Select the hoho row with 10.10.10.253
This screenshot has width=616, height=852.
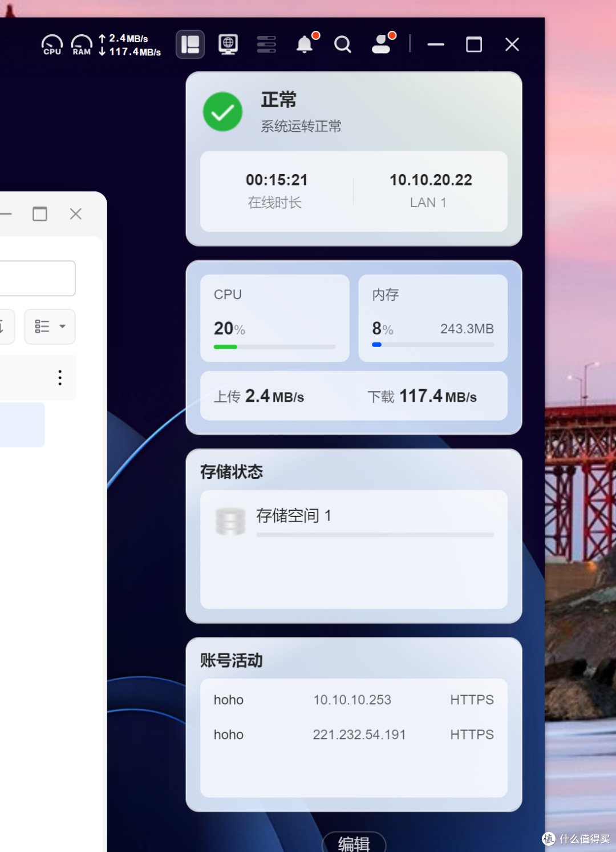[x=354, y=700]
